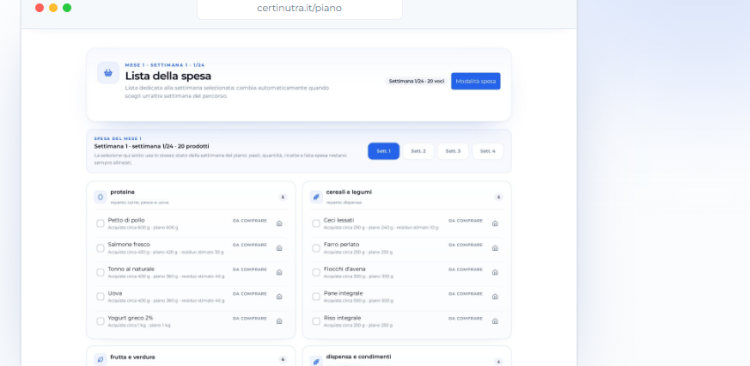Click the dispensa e condimenti category icon
Screen dimensions: 750x366
pos(316,362)
